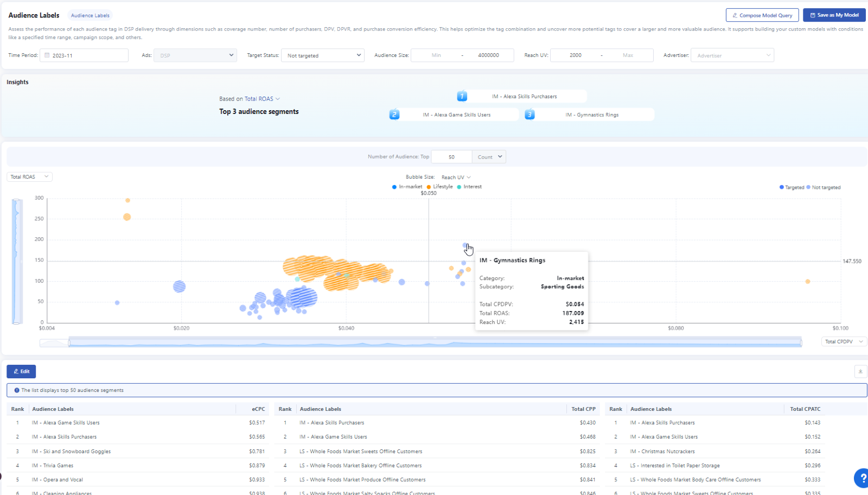Toggle the Lifestyle legend series
Viewport: 868px width, 495px height.
(x=439, y=187)
